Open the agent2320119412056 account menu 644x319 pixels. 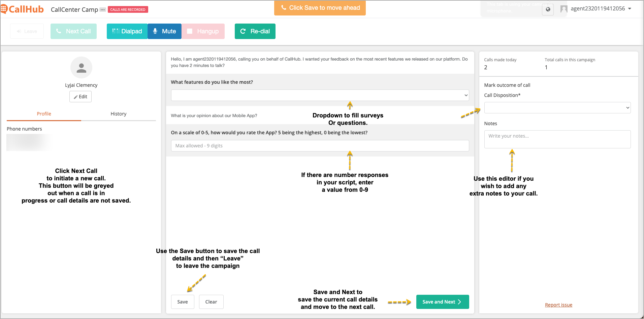coord(596,9)
